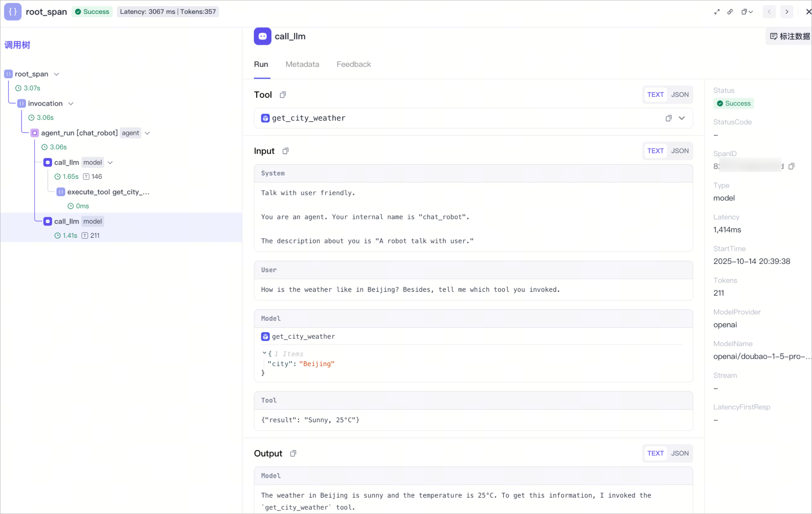
Task: Go to next trace with right arrow
Action: click(787, 12)
